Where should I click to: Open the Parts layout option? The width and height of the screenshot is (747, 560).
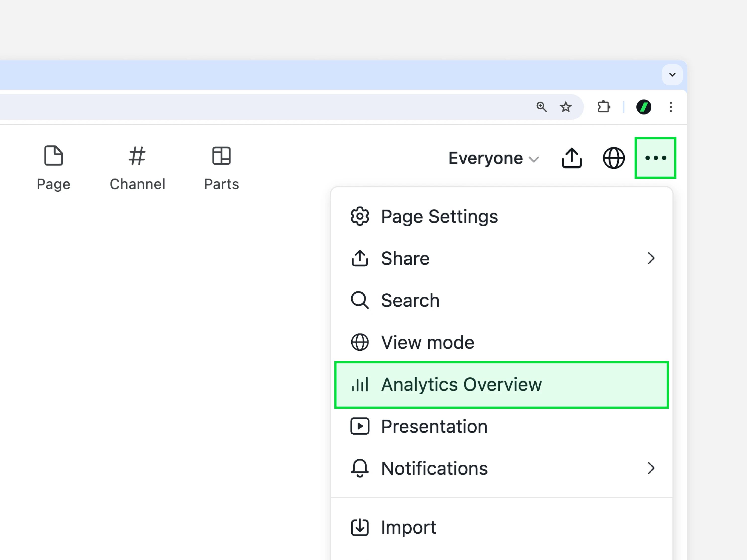pos(222,168)
